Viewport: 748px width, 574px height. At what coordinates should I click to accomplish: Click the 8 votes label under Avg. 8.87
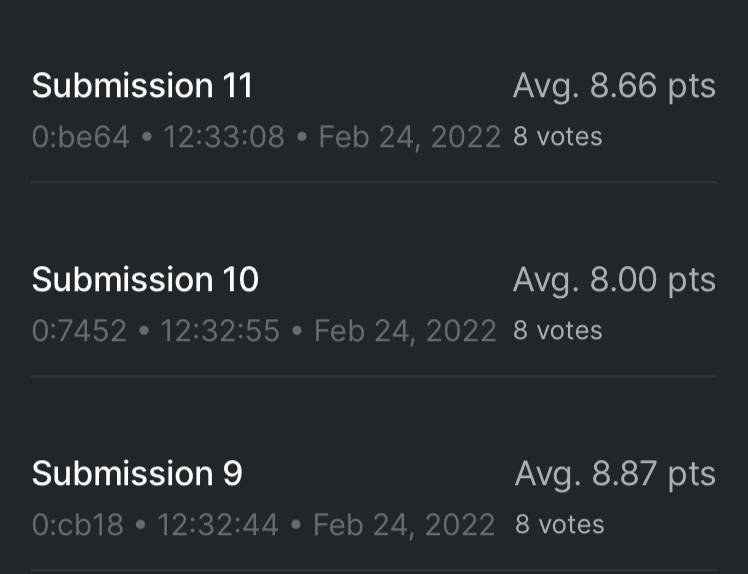tap(559, 525)
